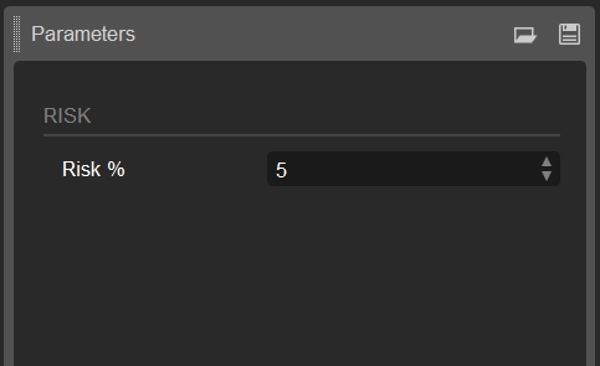Select the Parameters panel title
The height and width of the screenshot is (366, 600).
83,34
